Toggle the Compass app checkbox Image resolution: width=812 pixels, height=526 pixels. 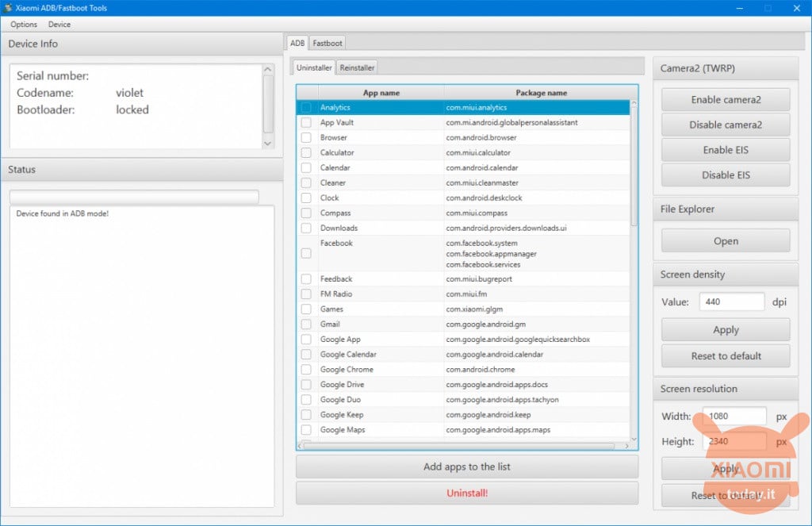pos(306,213)
